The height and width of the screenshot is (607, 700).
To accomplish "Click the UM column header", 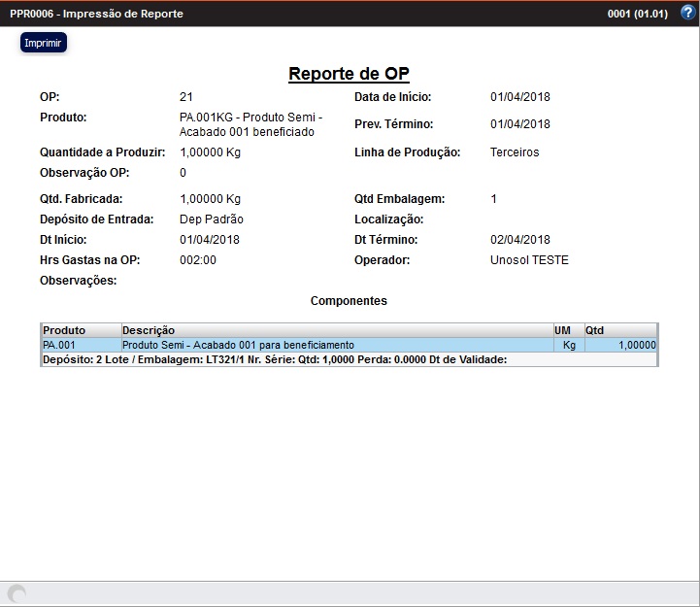I will tap(569, 330).
